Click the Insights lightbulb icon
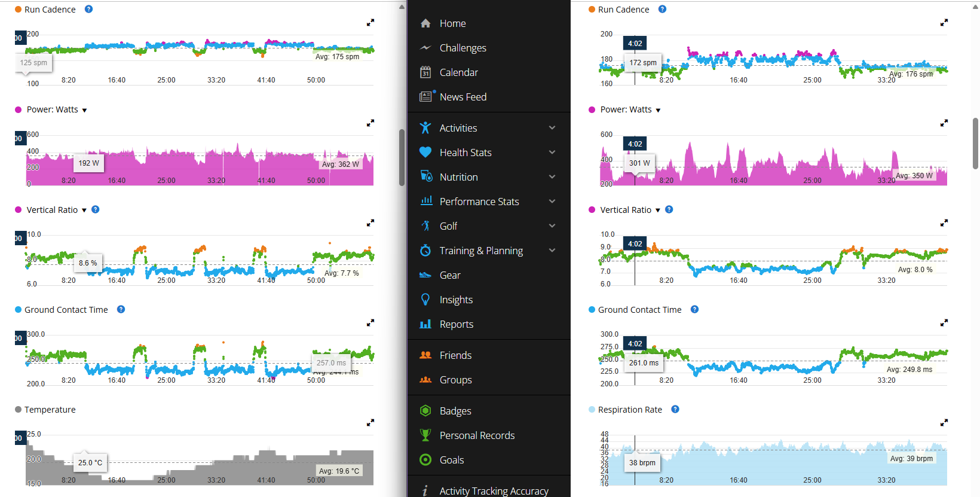Screen dimensions: 980x497 pos(425,300)
